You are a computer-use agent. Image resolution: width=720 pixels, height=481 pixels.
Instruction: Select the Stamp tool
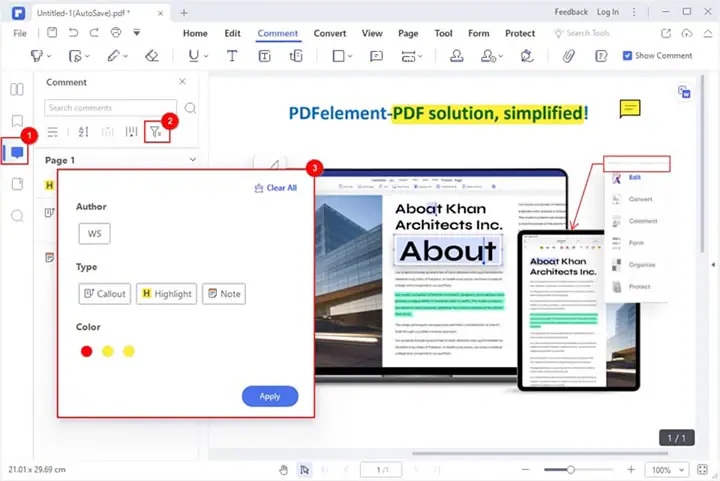456,56
